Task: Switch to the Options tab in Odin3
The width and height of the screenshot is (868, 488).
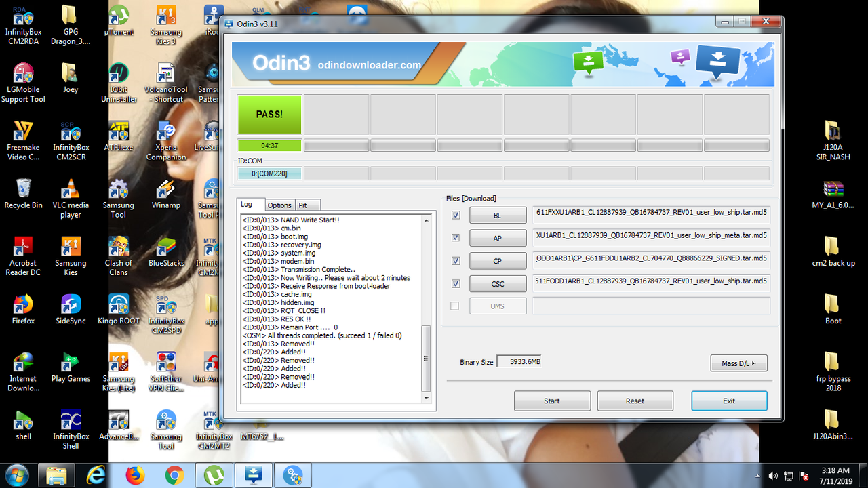Action: click(279, 205)
